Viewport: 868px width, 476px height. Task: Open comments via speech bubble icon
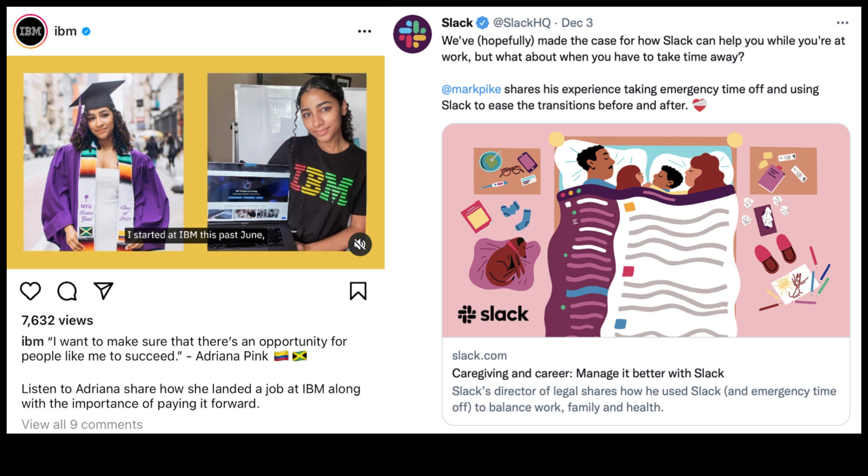tap(67, 291)
